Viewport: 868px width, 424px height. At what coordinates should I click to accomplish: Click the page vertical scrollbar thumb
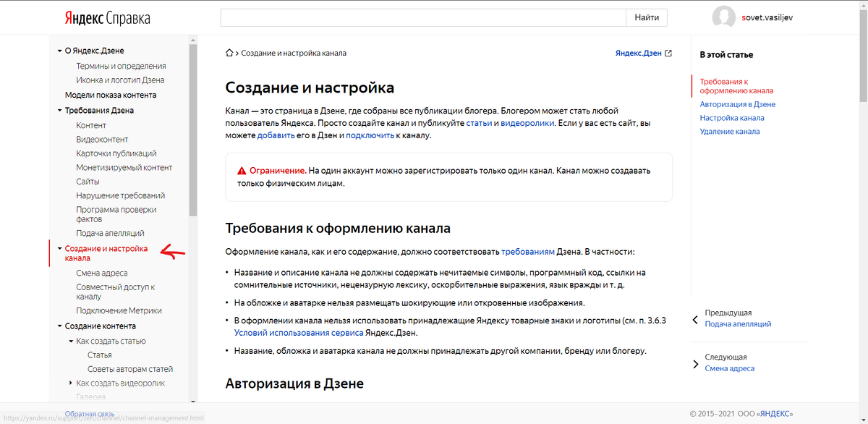[863, 54]
